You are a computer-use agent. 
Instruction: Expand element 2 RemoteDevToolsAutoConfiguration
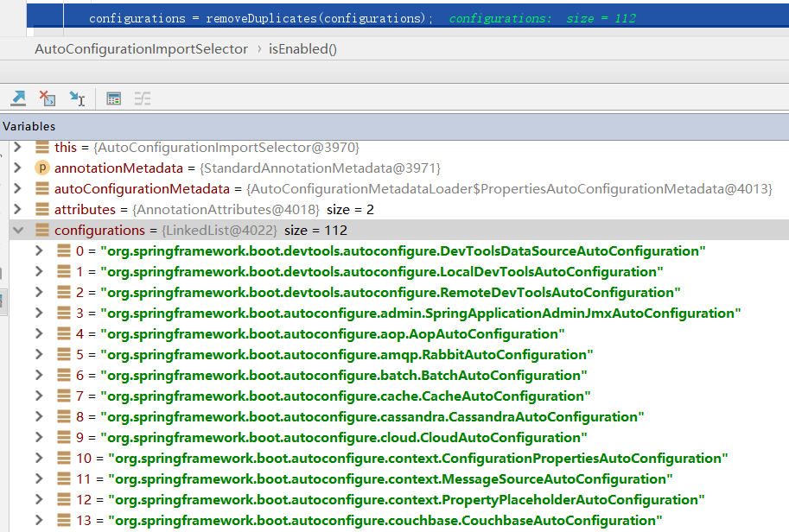point(39,292)
